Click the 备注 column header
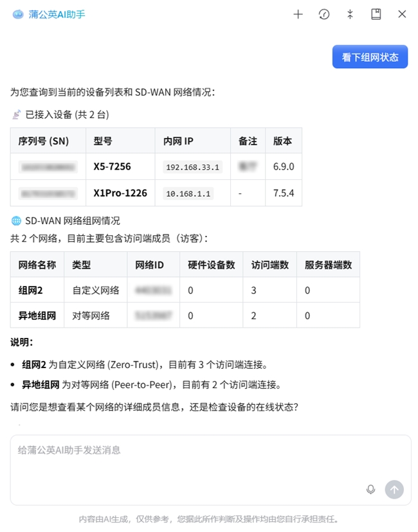 (x=248, y=141)
